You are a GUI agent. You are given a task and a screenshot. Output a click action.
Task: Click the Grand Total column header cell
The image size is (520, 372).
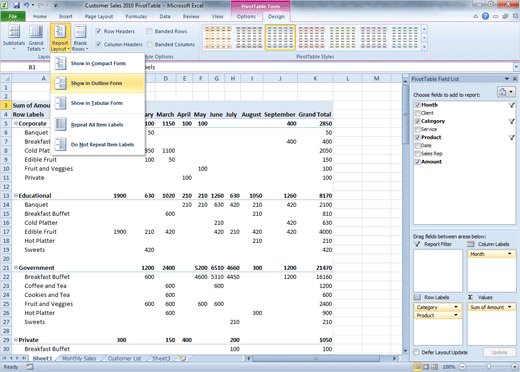tap(315, 114)
